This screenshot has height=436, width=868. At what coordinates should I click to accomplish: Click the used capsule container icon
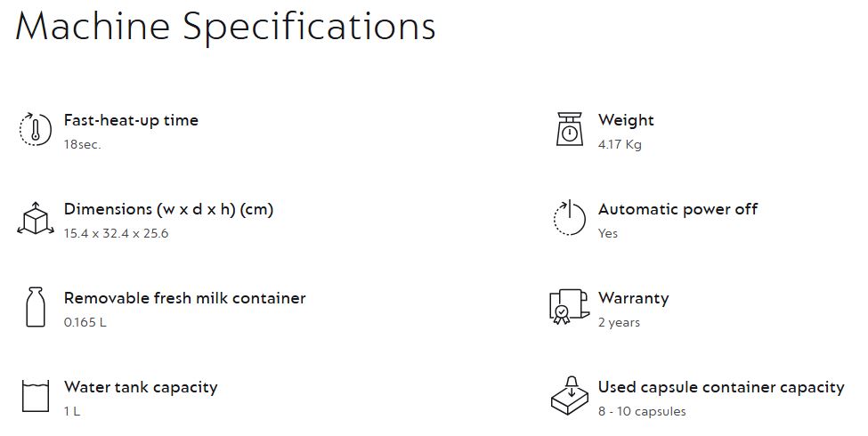click(570, 397)
